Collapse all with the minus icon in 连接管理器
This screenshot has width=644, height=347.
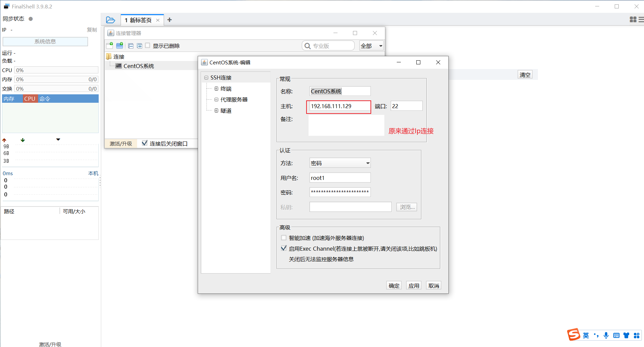pos(131,46)
